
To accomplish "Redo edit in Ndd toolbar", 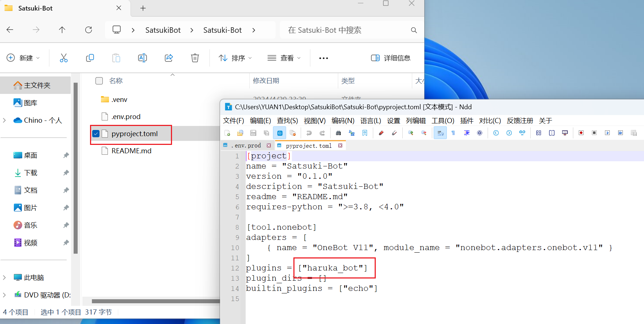I will pos(322,133).
